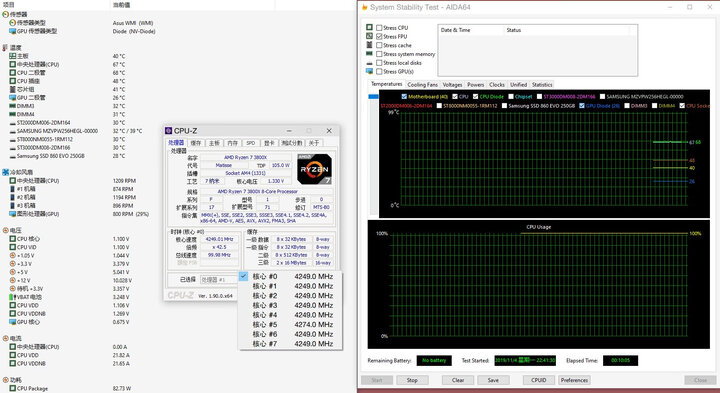Viewport: 720px width, 393px height.
Task: Uncheck the Stress FPU checkbox
Action: point(379,36)
